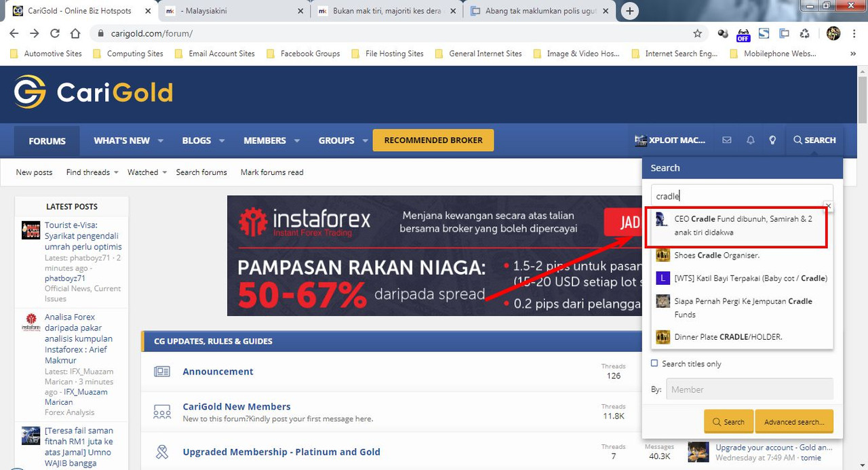Select the FORUMS navigation tab

(x=47, y=141)
